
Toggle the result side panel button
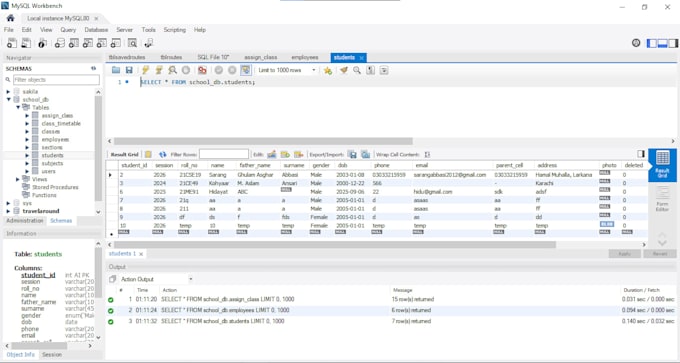[641, 154]
